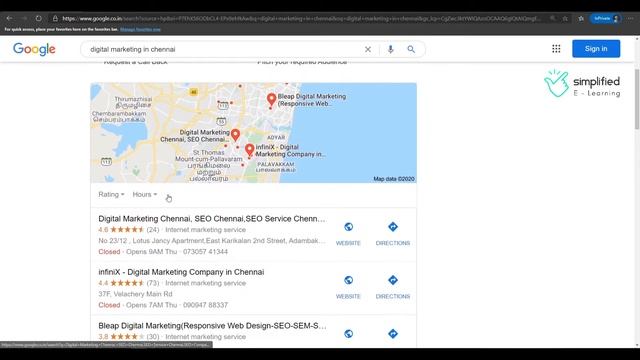Click the InPrivate profile badge
This screenshot has width=640, height=360.
[x=606, y=18]
